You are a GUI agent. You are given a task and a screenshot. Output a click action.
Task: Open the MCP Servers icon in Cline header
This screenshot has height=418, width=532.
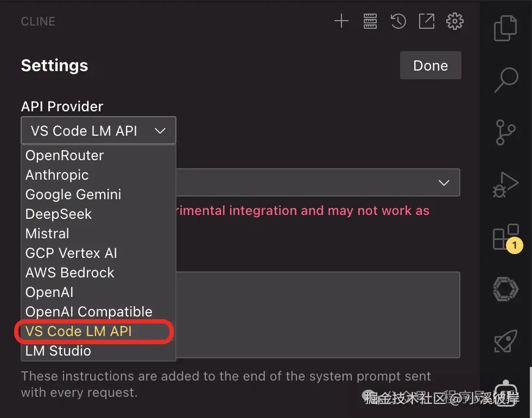[370, 22]
